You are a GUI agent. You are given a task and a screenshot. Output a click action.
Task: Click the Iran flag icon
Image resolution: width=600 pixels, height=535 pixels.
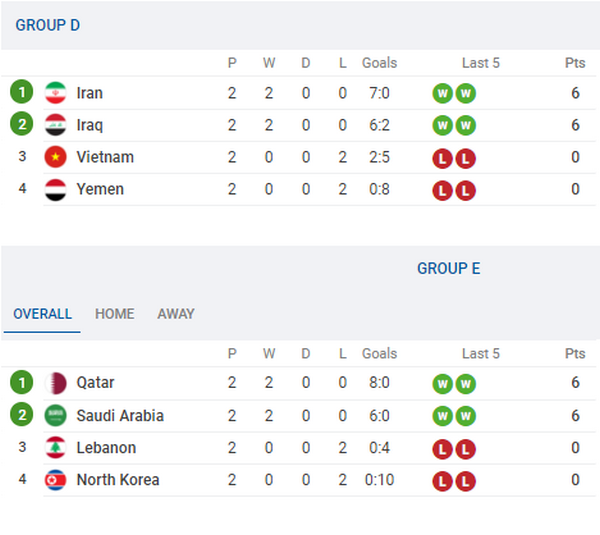[x=55, y=93]
